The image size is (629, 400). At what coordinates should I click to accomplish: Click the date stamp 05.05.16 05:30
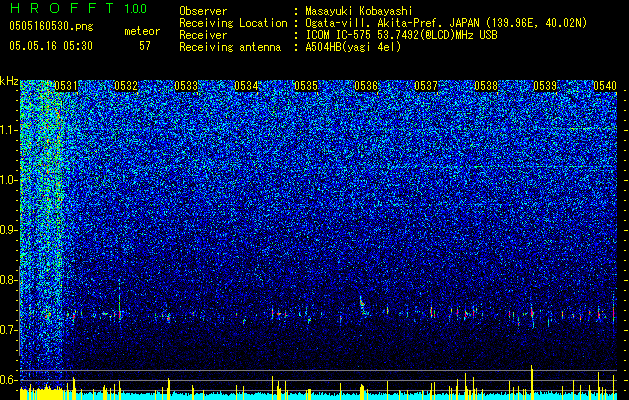51,46
